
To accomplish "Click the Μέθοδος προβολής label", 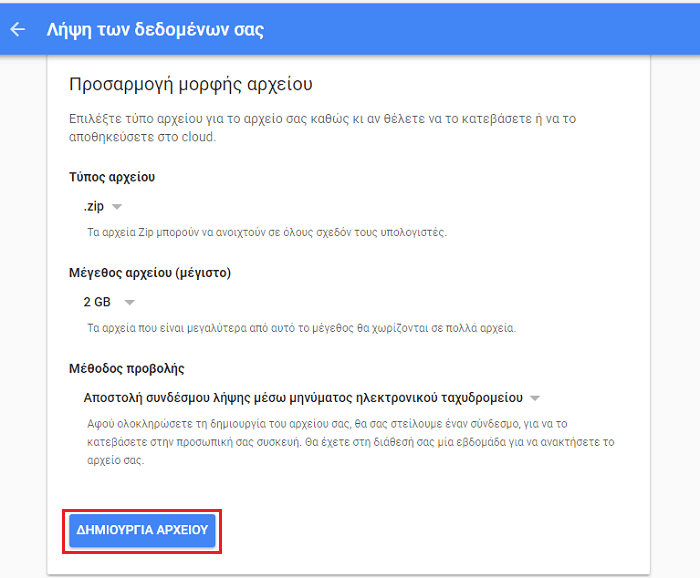I will pos(126,369).
